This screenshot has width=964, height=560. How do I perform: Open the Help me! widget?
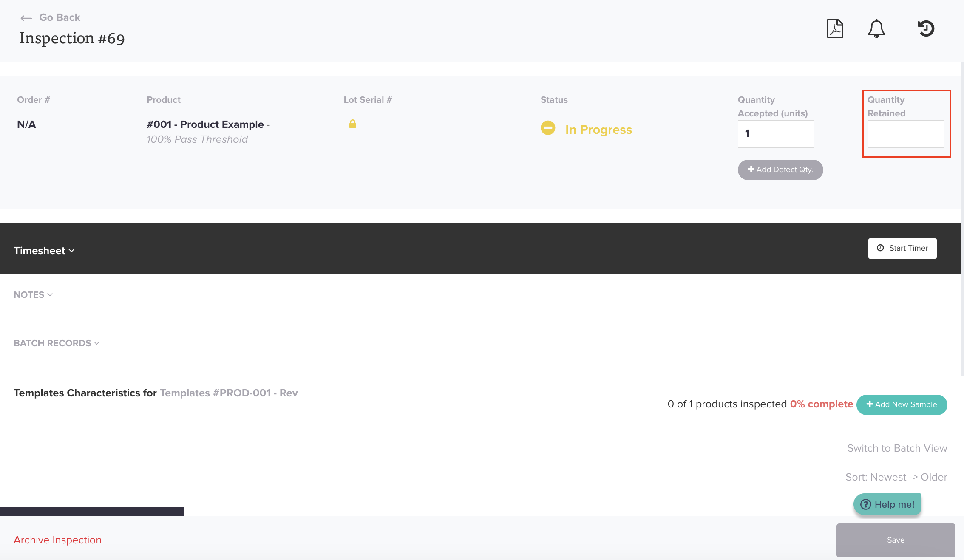point(887,504)
